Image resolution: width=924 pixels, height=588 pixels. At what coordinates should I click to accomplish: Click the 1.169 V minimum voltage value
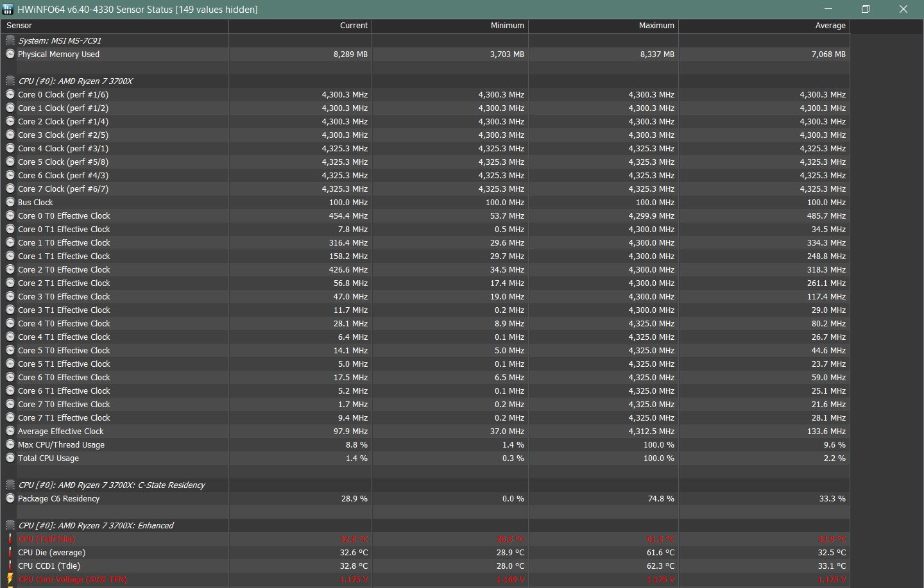pos(511,579)
